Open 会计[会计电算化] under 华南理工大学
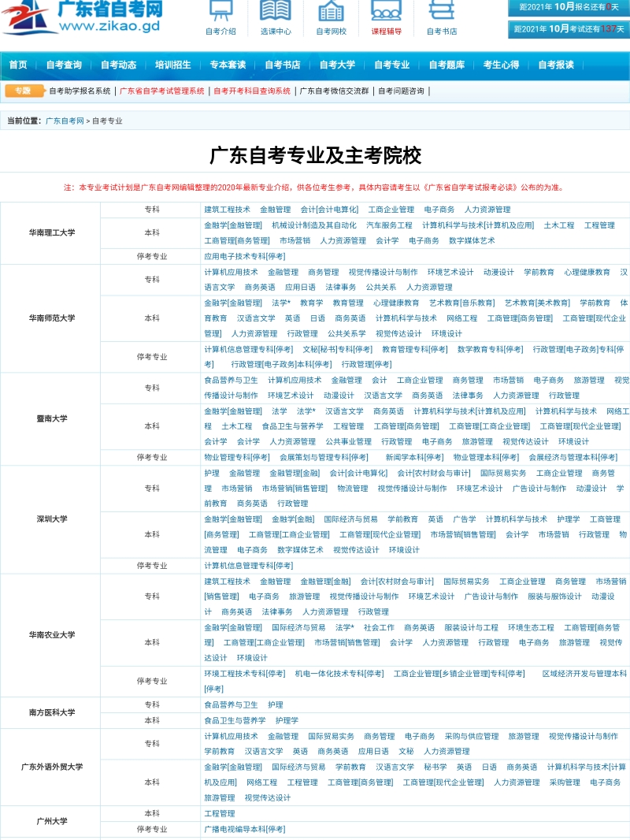The width and height of the screenshot is (630, 840). coord(329,210)
